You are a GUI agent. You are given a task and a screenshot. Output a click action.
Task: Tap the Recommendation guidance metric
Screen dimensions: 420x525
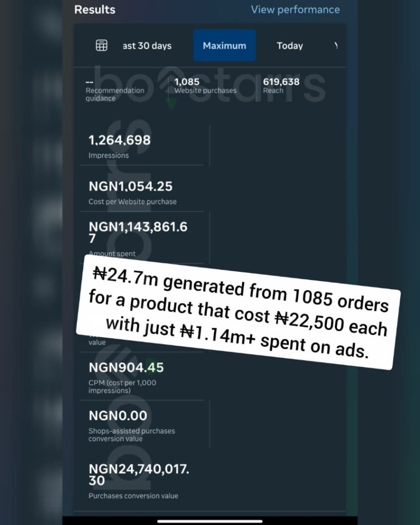(115, 90)
